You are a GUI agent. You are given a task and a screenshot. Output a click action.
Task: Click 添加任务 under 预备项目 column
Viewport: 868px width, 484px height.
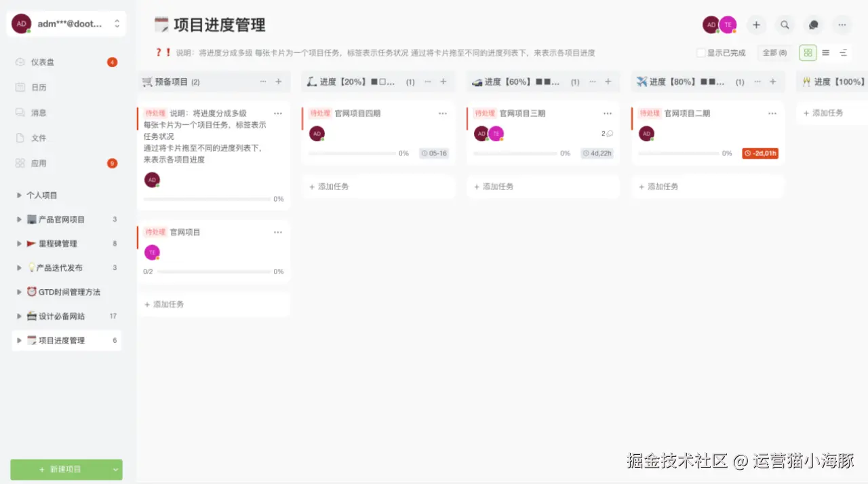pos(214,304)
